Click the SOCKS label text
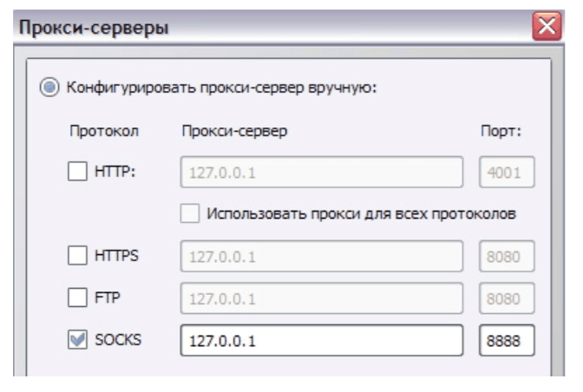 [119, 340]
